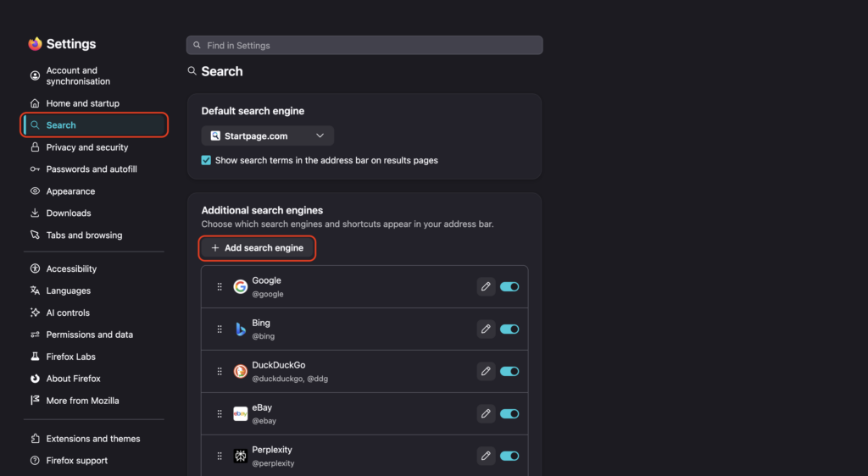Click the Extensions and themes puzzle icon

(x=35, y=439)
